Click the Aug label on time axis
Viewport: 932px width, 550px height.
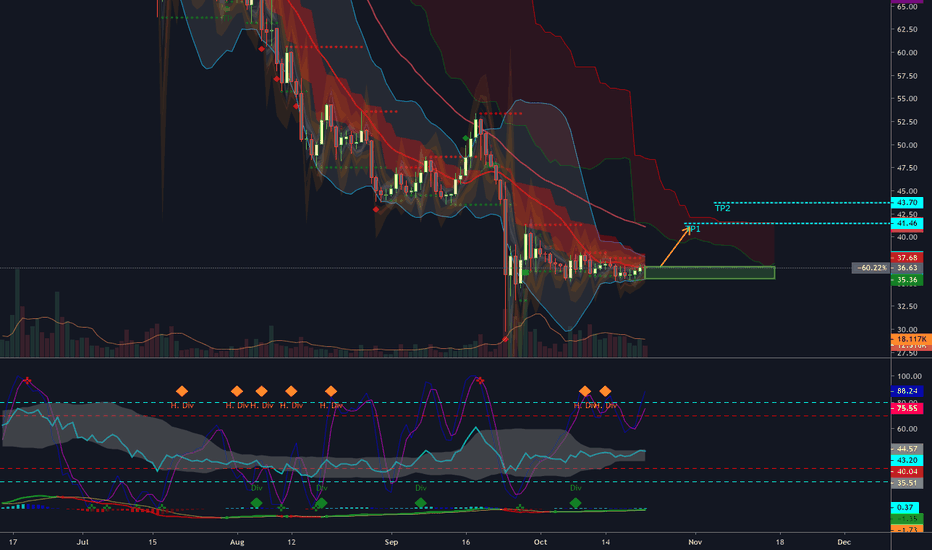tap(237, 542)
